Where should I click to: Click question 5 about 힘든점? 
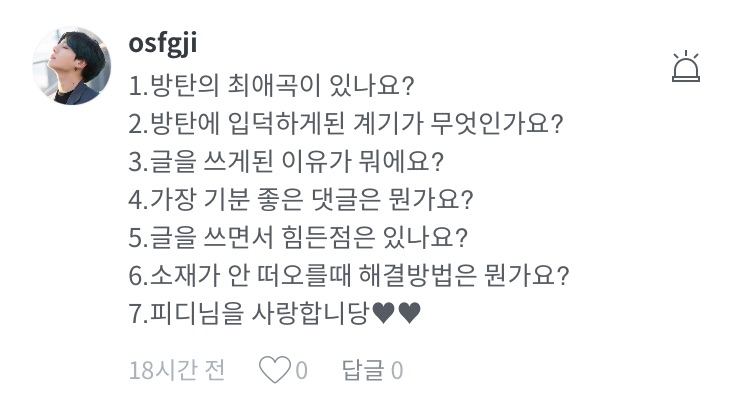click(x=300, y=237)
